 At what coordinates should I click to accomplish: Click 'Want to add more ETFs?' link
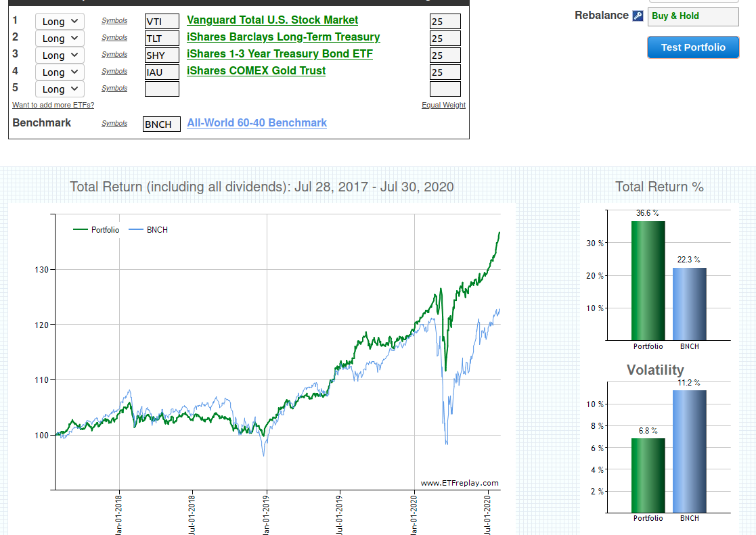(x=53, y=105)
